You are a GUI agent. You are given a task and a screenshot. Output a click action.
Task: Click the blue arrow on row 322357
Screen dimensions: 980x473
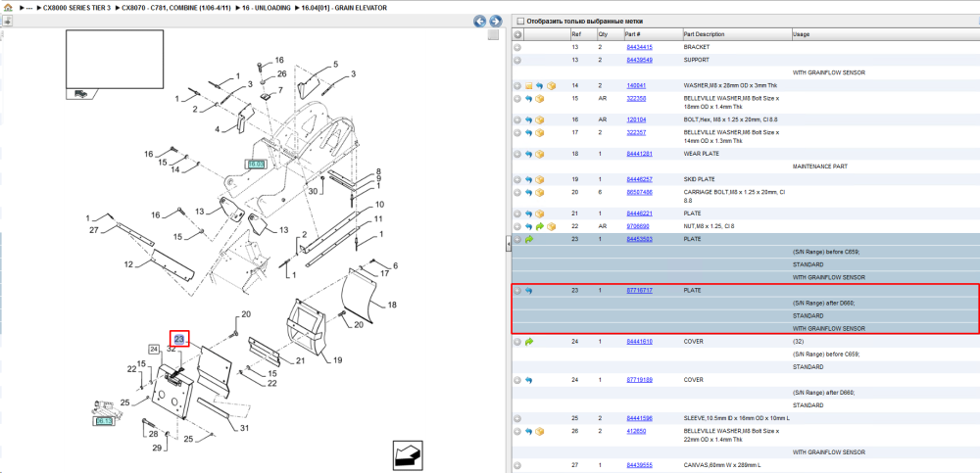tap(529, 132)
